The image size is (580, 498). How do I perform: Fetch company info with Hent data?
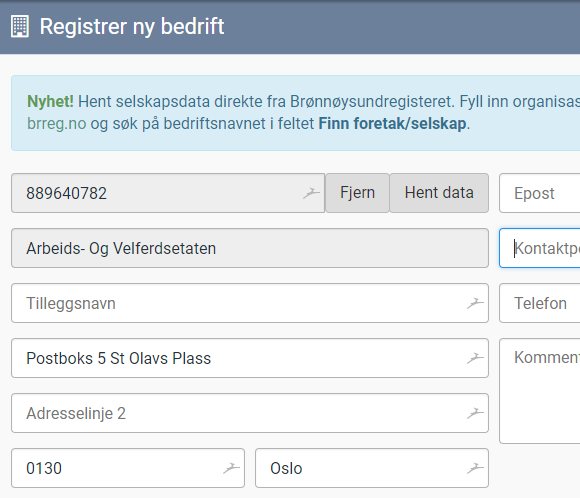point(439,193)
